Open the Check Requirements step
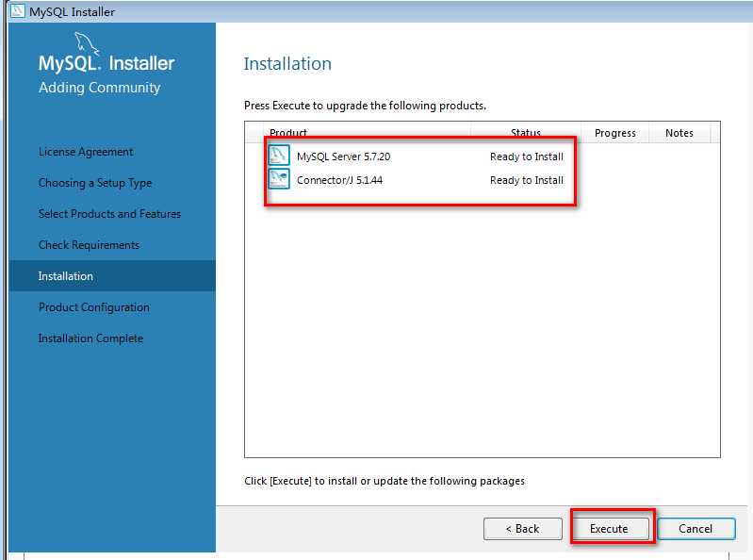The height and width of the screenshot is (560, 753). 89,245
